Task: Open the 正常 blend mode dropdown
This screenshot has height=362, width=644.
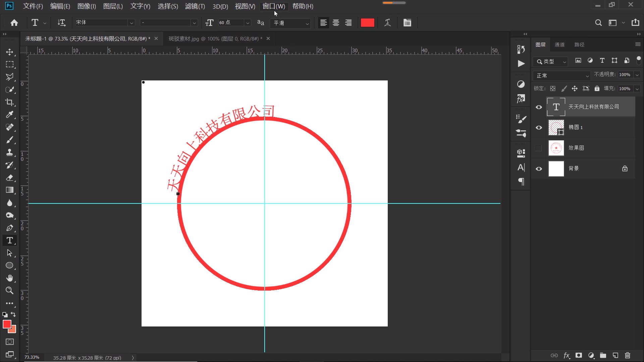Action: [562, 75]
